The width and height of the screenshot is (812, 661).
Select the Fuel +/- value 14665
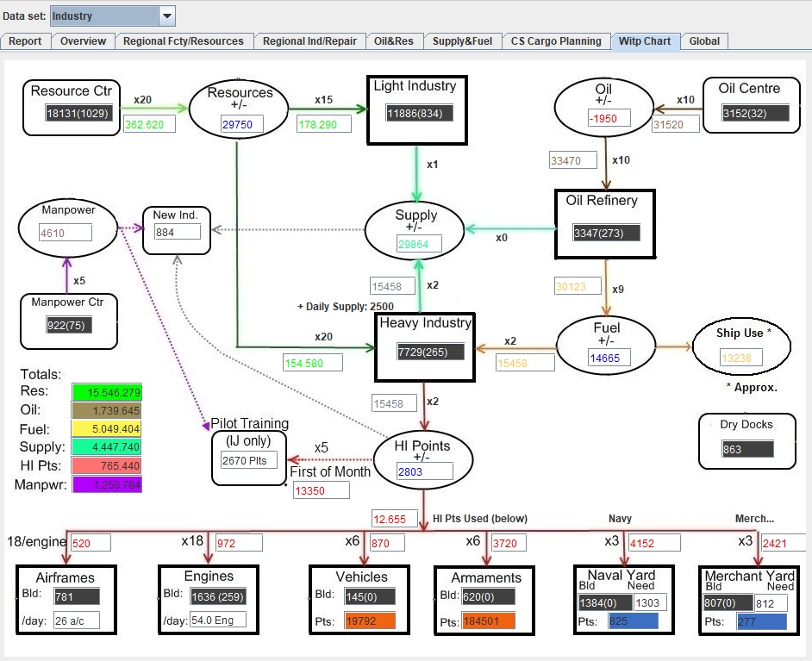(609, 358)
